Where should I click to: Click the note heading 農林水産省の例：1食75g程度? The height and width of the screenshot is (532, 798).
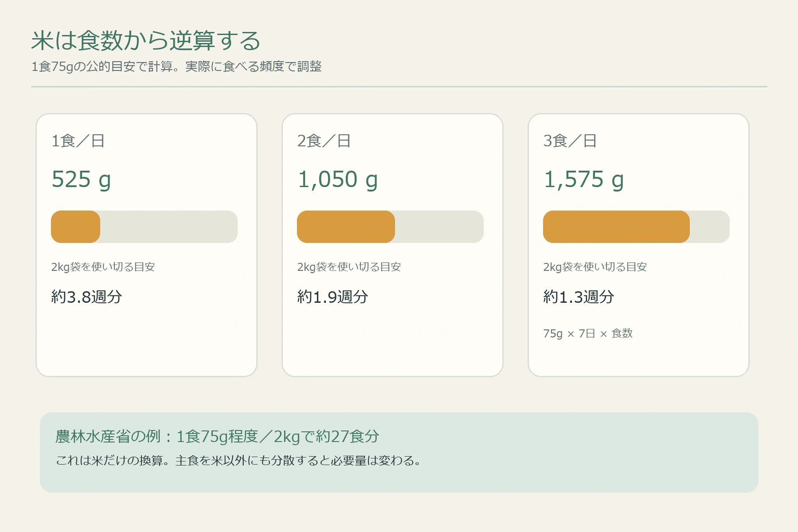coord(217,437)
